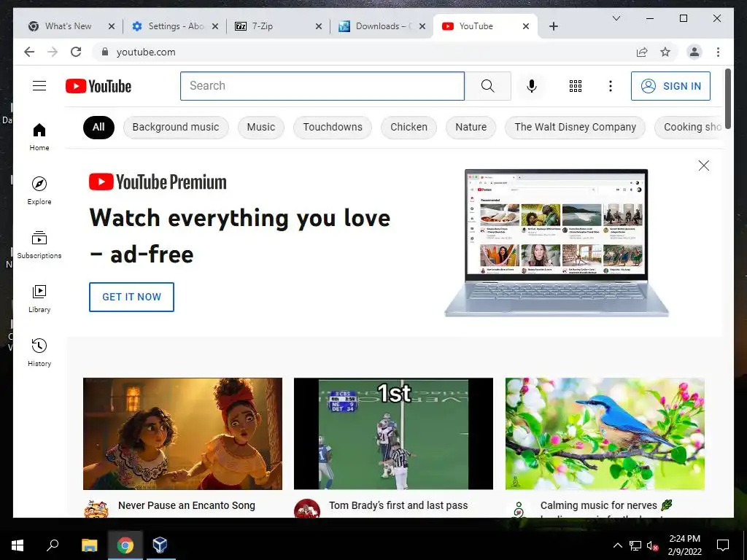Show hidden system tray icons
Image resolution: width=747 pixels, height=560 pixels.
tap(617, 545)
